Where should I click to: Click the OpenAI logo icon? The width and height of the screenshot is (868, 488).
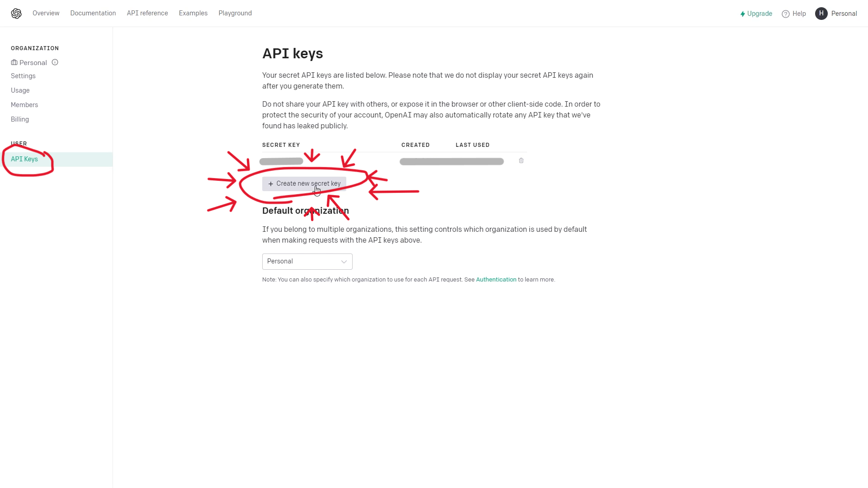(x=16, y=14)
